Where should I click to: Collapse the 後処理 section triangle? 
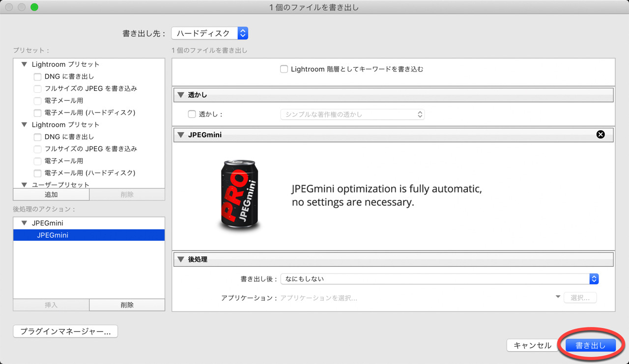click(181, 259)
